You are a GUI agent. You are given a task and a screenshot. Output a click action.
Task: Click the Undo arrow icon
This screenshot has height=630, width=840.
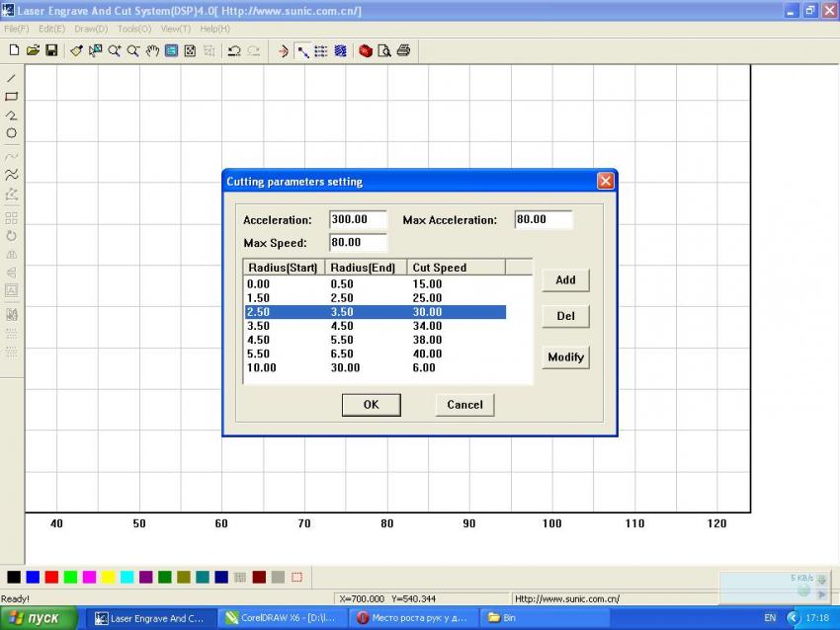point(234,50)
